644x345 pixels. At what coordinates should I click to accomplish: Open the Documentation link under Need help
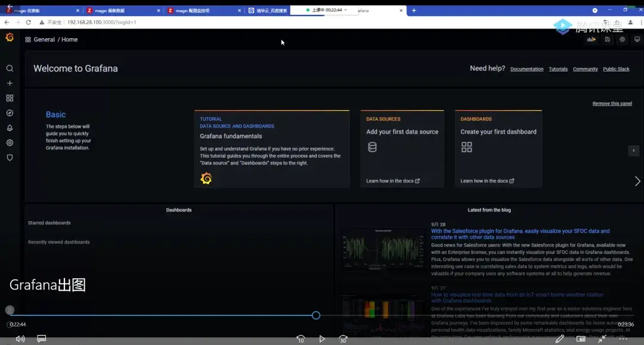527,69
